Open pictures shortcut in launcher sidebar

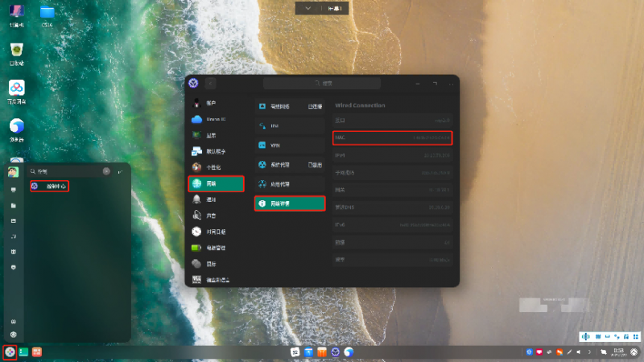[14, 220]
